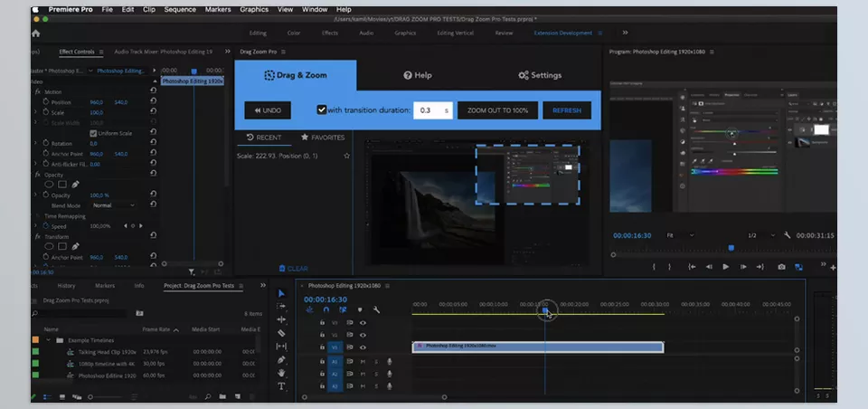
Task: Open the 1/2 playback resolution dropdown
Action: (762, 235)
